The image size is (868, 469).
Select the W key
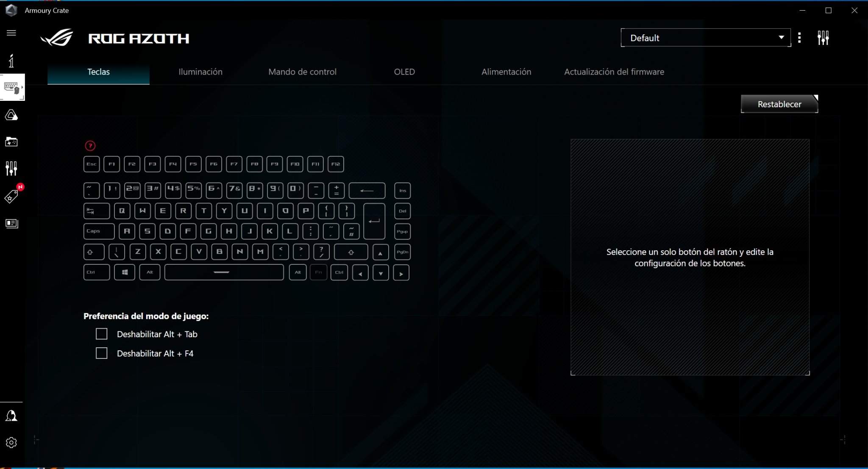pos(142,211)
